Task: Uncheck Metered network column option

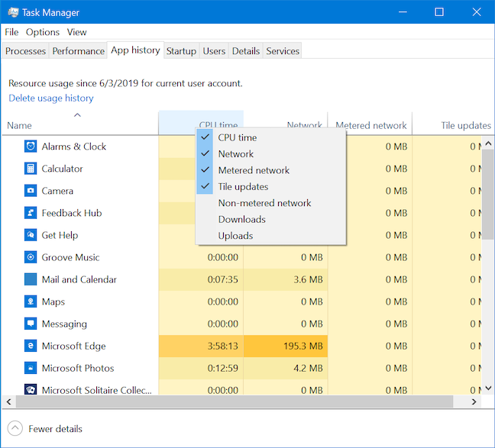Action: (x=271, y=170)
